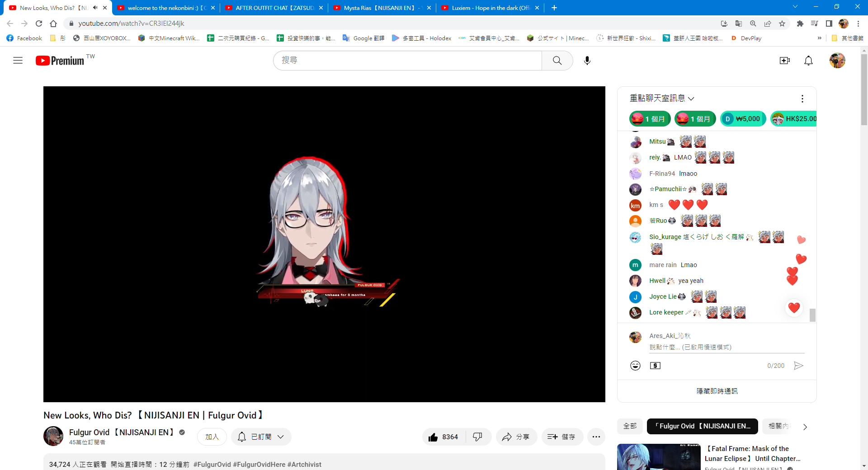Open media control icon in toolbar
Image resolution: width=868 pixels, height=470 pixels.
[815, 23]
